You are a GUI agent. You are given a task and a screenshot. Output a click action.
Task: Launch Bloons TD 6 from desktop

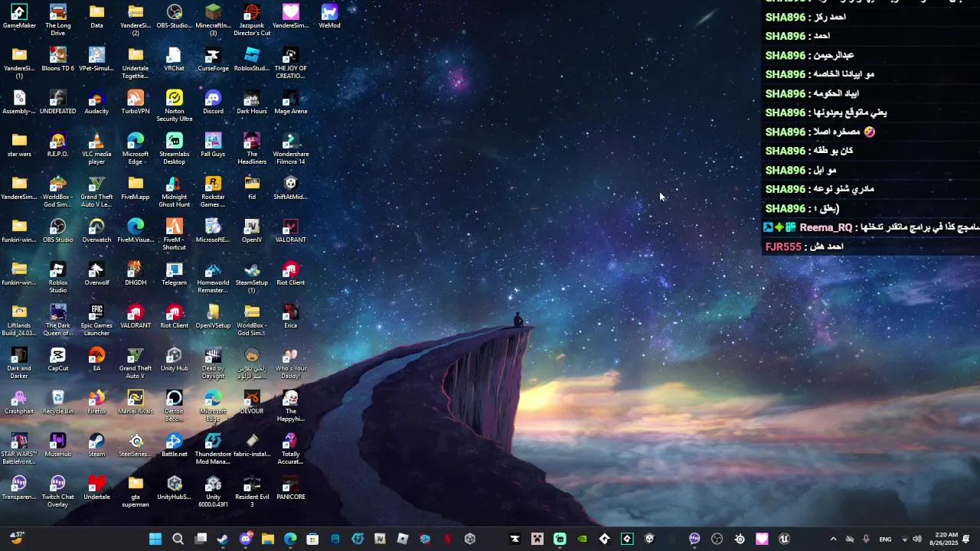(58, 59)
